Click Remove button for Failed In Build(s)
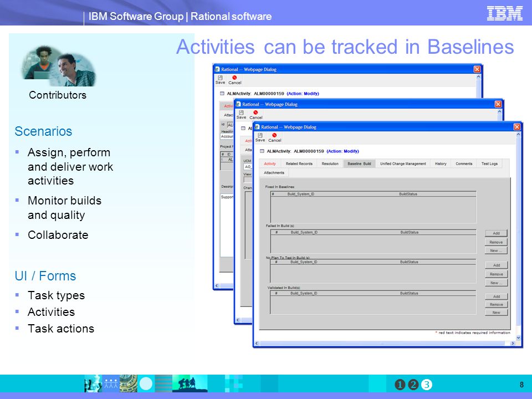The width and height of the screenshot is (532, 399). click(496, 242)
